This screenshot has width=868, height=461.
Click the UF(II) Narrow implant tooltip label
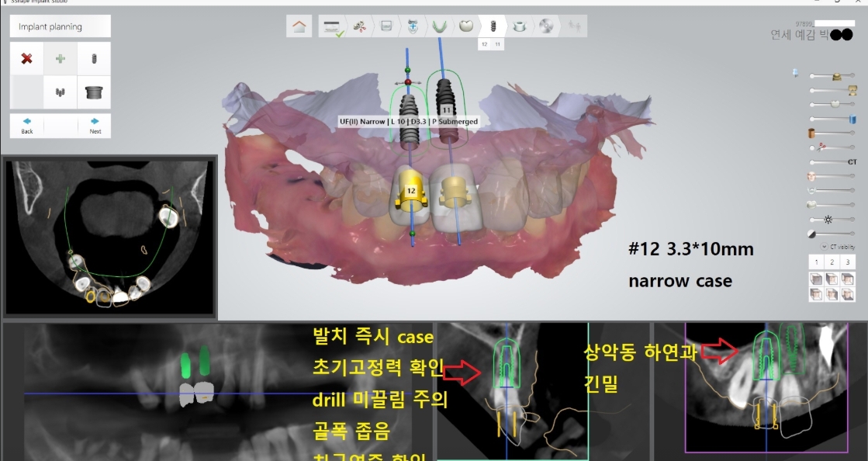point(409,121)
